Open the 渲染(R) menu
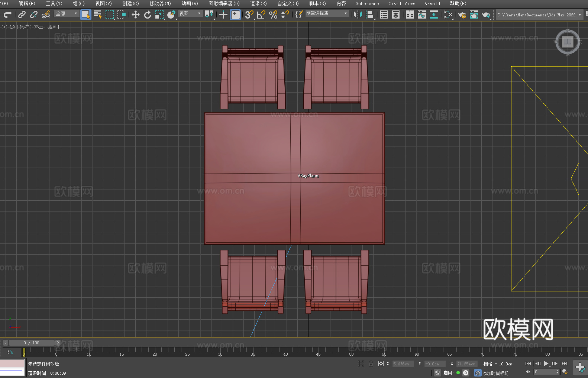 click(x=258, y=3)
